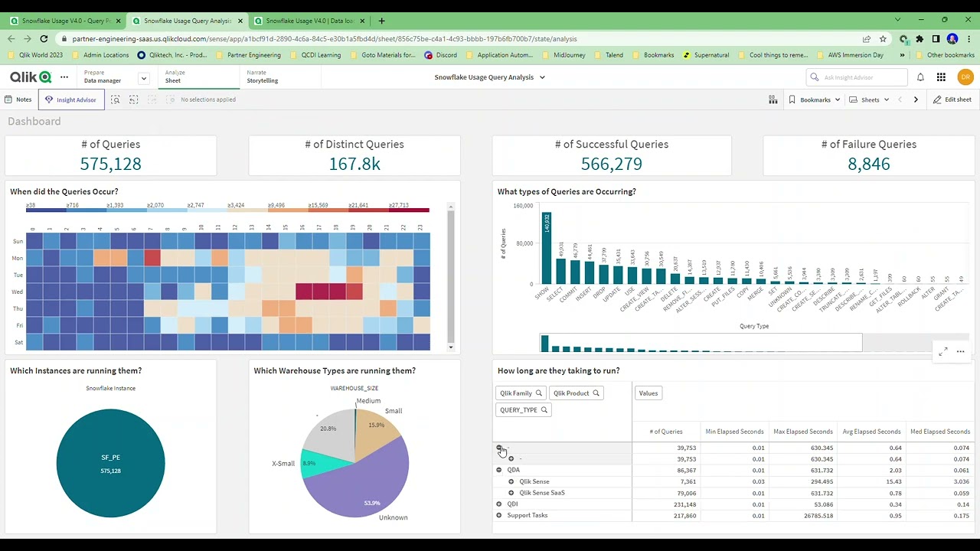Click the # of Queries KPI value 575,128
Screen dimensions: 980x551
[x=110, y=164]
